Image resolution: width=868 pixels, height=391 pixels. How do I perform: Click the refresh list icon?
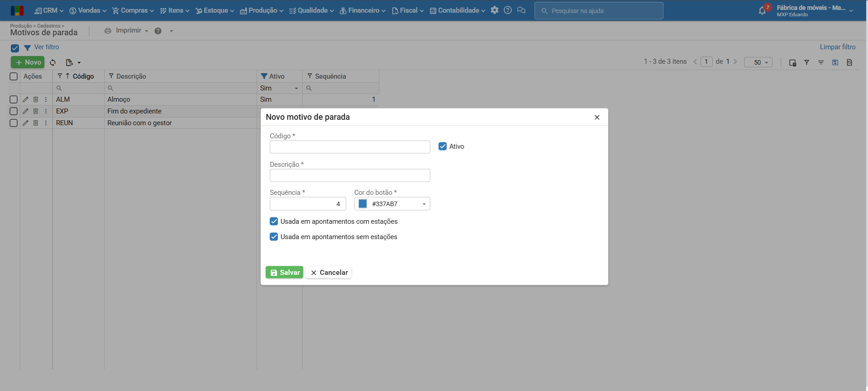click(x=53, y=62)
